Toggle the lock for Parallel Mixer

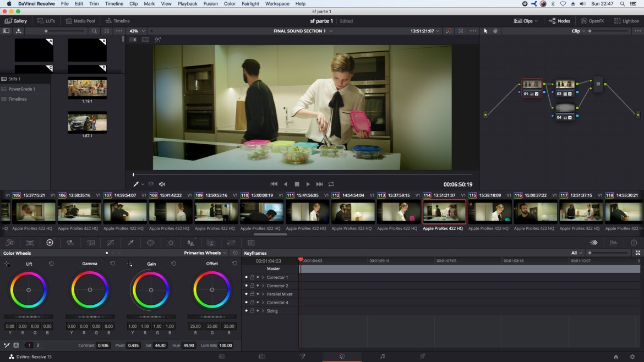(x=252, y=294)
